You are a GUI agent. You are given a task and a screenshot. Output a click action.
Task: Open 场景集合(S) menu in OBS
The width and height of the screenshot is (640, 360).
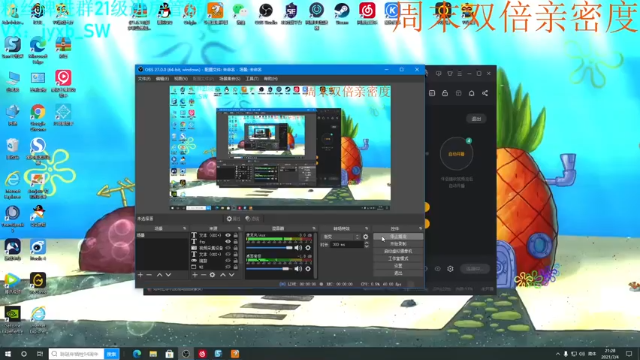pyautogui.click(x=229, y=79)
